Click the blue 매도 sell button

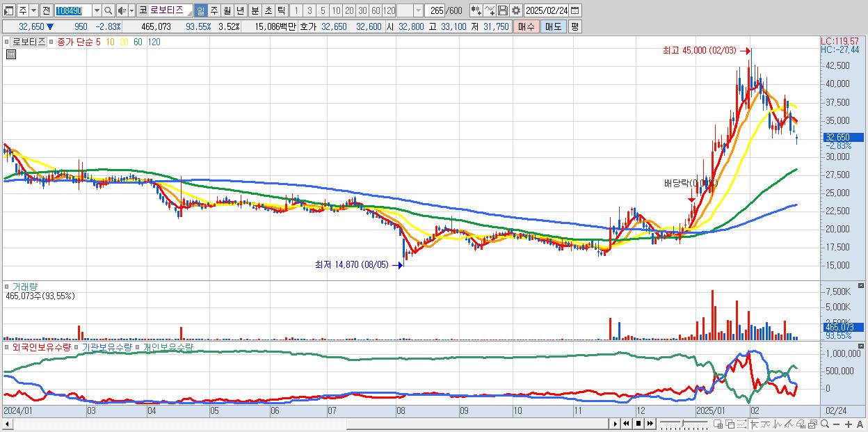pos(554,26)
